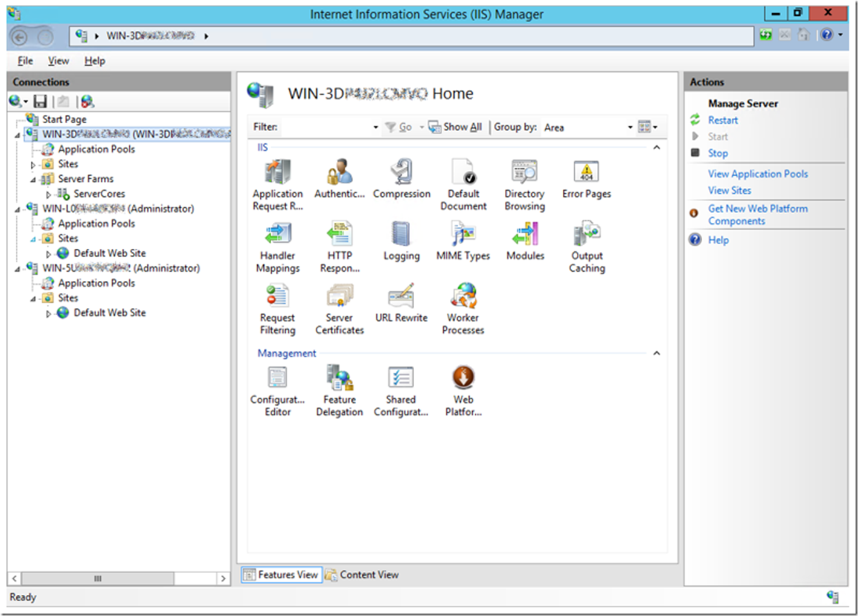Click the Go filter button

click(x=399, y=127)
